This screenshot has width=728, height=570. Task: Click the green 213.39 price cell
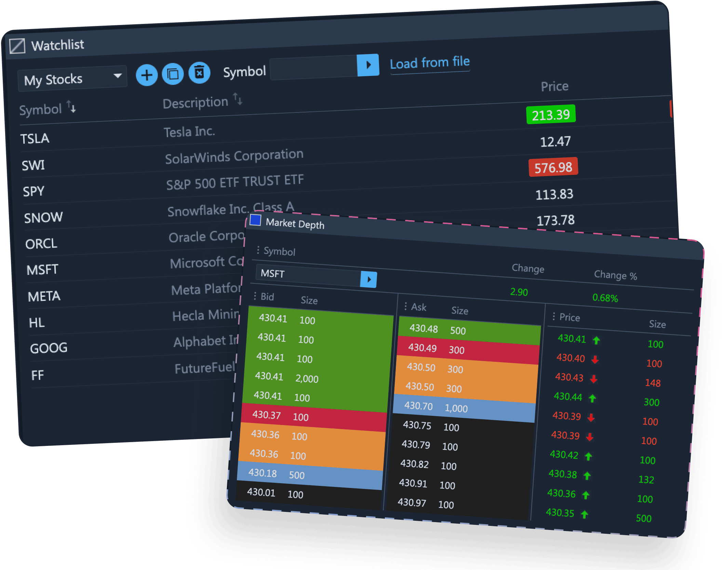[x=551, y=115]
